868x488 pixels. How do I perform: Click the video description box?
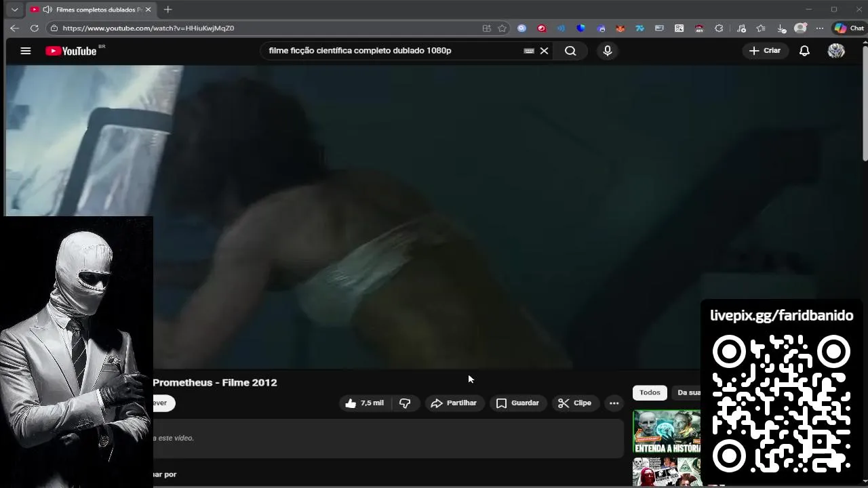388,439
